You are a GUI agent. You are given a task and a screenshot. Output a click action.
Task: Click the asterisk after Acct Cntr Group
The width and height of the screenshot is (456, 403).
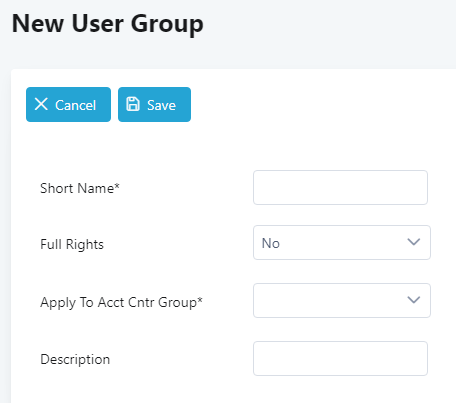[200, 300]
